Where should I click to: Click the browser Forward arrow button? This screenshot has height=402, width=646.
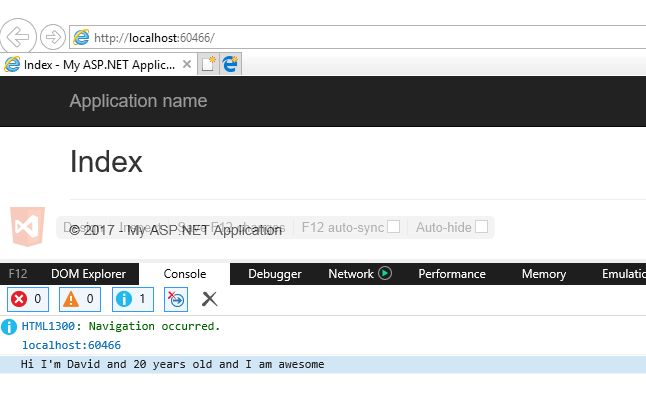click(53, 38)
